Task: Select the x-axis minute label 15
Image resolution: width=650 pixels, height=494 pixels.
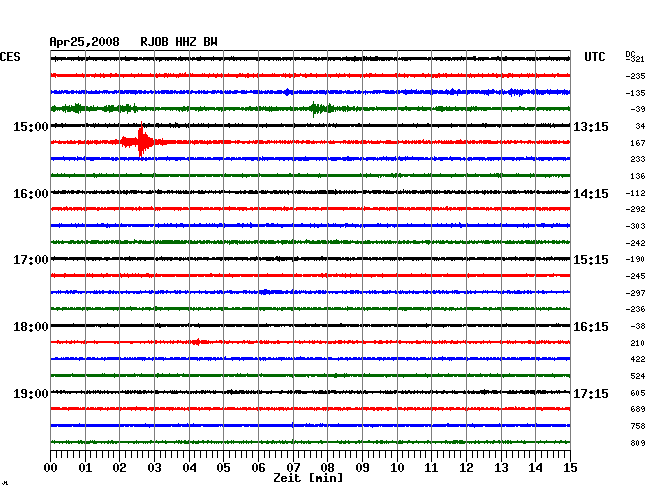Action: click(570, 468)
